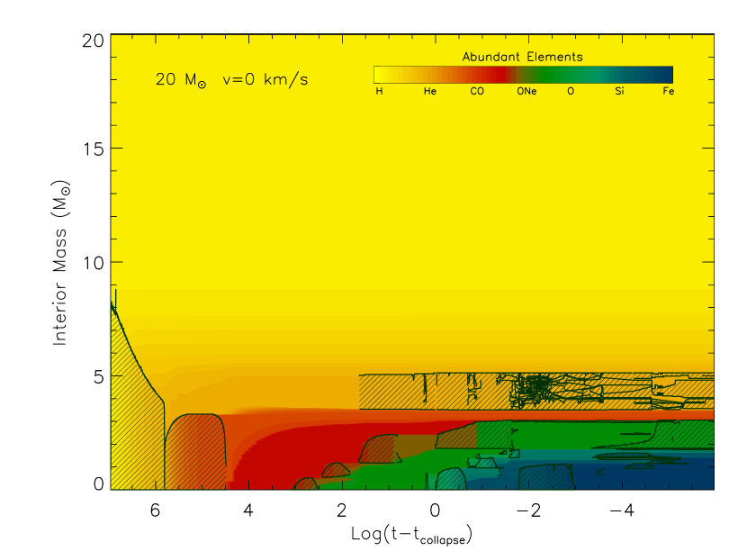Pick the dark blue right end of colorbar
The height and width of the screenshot is (560, 747).
(664, 75)
